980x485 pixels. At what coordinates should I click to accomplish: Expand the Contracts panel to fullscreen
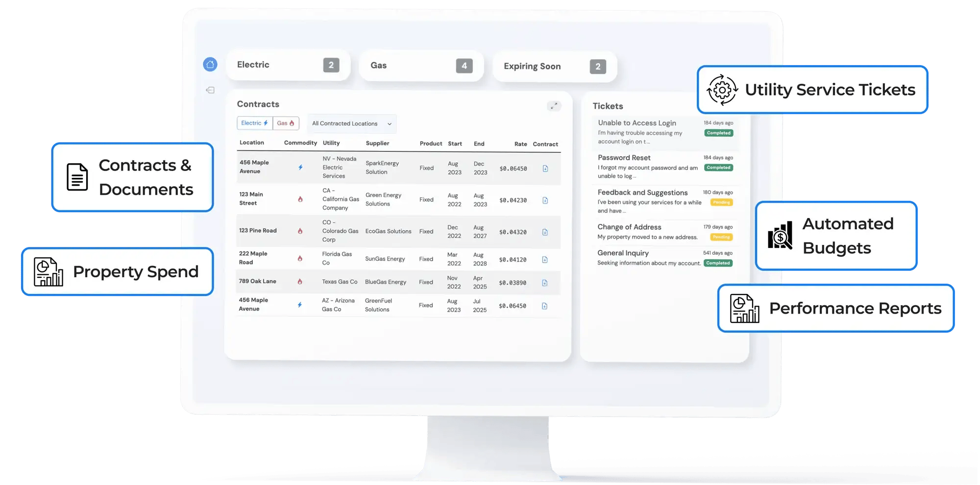554,106
